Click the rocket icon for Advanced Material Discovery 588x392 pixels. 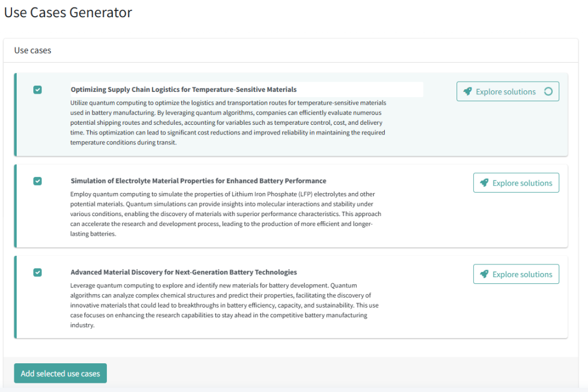(484, 274)
